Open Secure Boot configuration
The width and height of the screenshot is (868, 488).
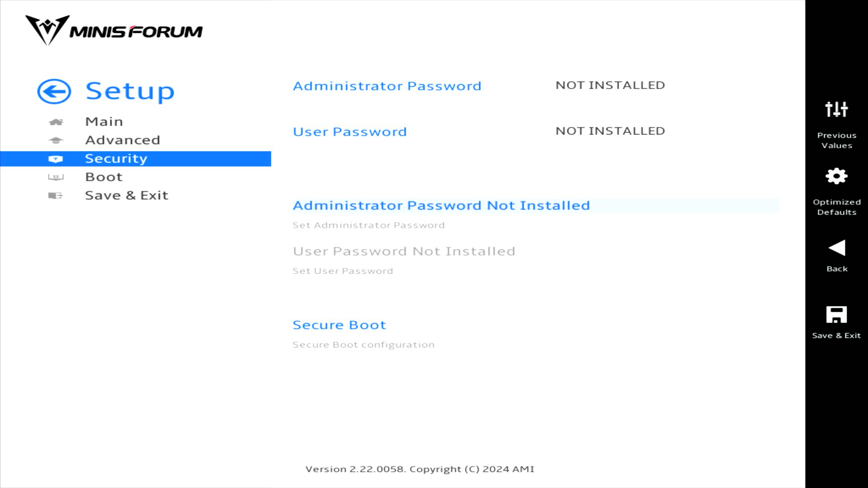(339, 325)
